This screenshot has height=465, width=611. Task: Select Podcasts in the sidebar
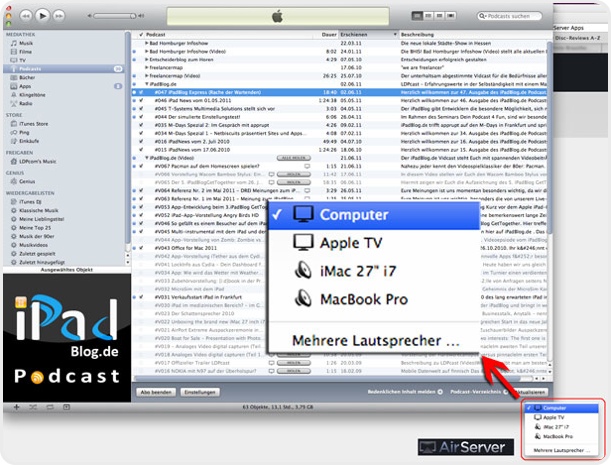pos(64,69)
